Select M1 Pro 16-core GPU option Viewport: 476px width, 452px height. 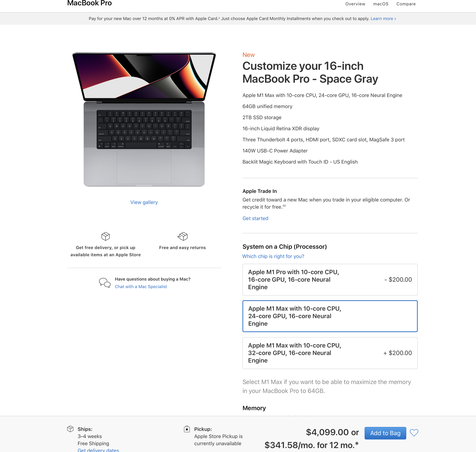(x=330, y=280)
